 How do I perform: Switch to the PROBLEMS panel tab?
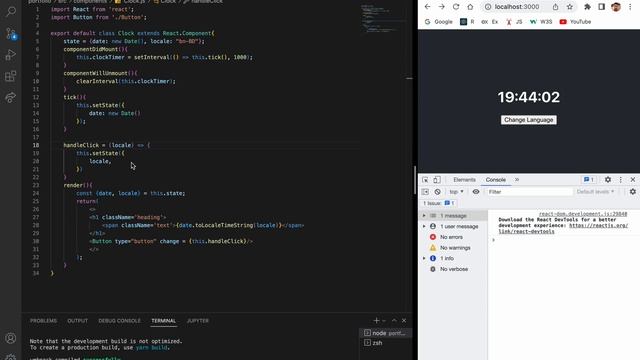coord(43,321)
